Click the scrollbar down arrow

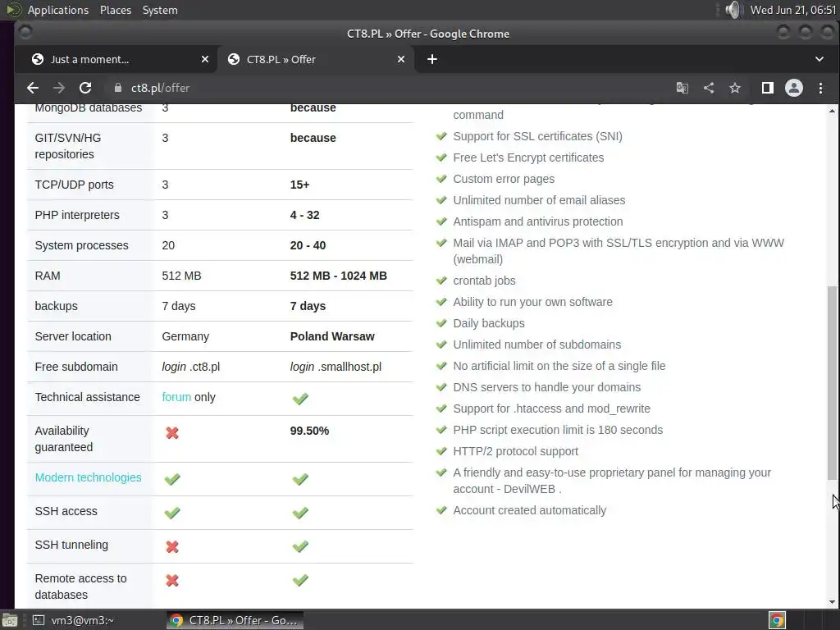tap(832, 602)
